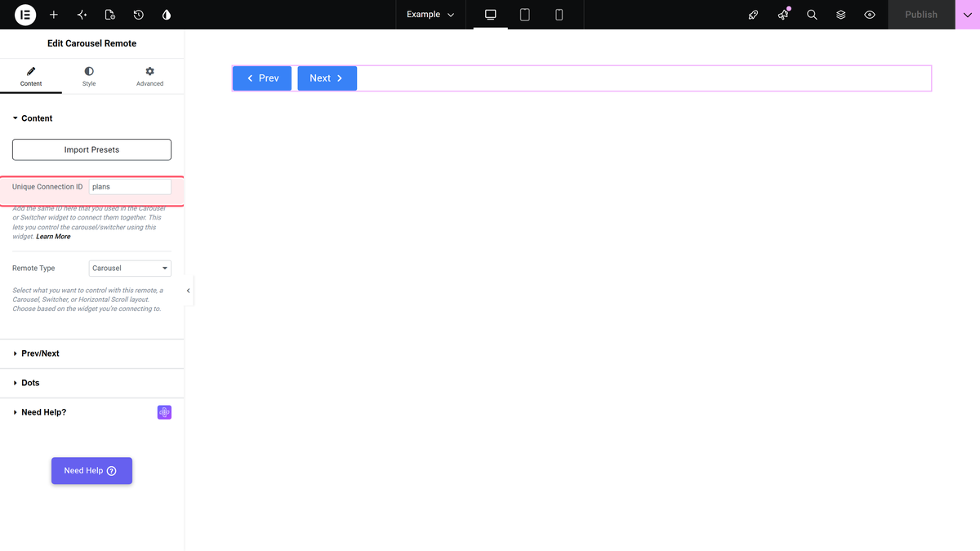Open the finder search icon

(812, 15)
